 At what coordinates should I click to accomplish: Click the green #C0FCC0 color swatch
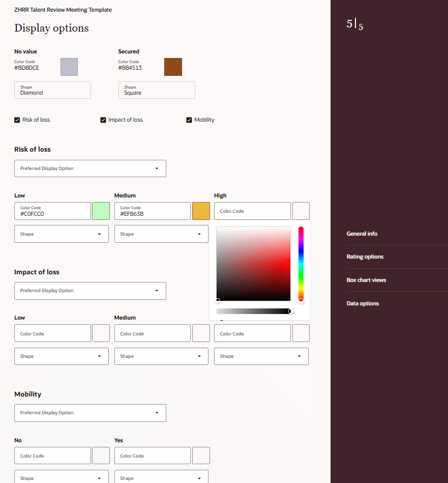pos(101,211)
